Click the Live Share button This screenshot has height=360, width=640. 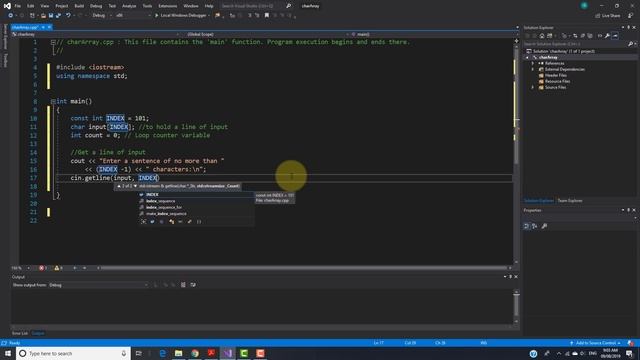click(x=608, y=16)
